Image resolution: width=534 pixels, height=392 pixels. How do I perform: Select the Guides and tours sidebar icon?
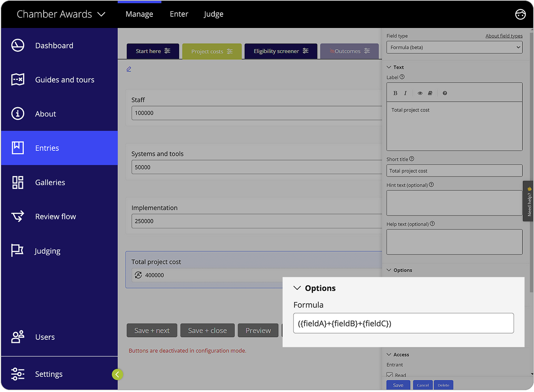click(x=18, y=80)
